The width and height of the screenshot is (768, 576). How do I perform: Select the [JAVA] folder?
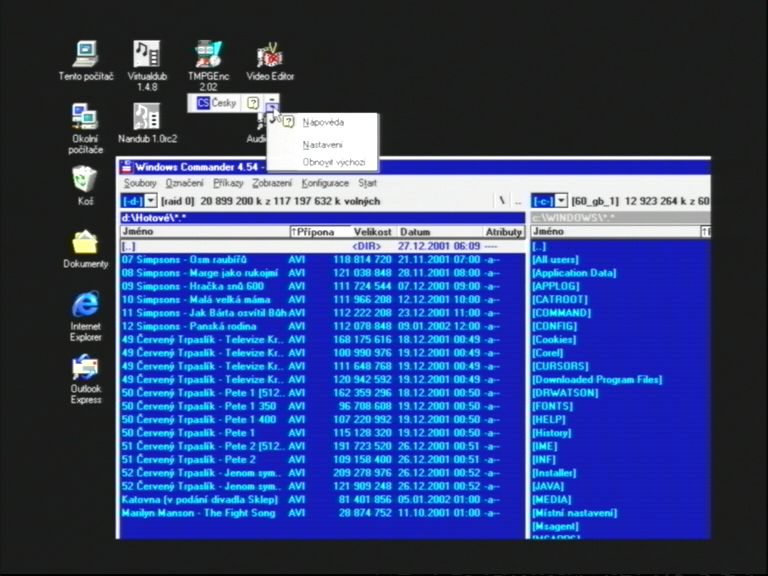[548, 486]
